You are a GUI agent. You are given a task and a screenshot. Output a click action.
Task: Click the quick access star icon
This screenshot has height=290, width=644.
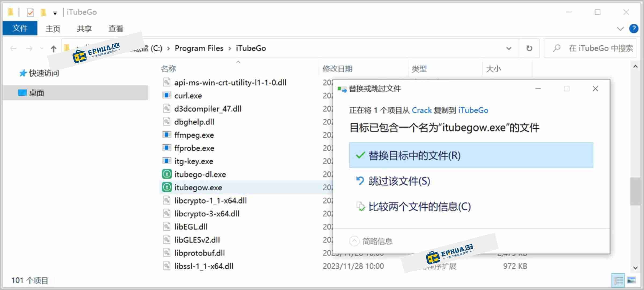pos(23,73)
